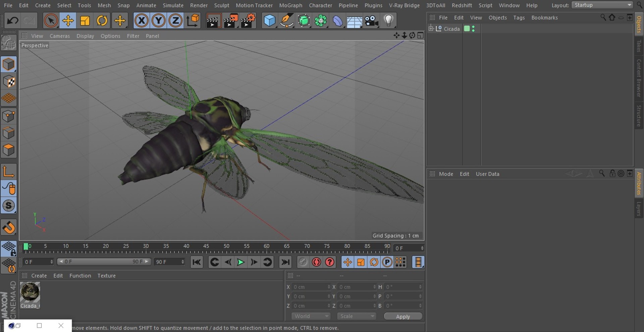
Task: Play the animation forward
Action: [240, 262]
